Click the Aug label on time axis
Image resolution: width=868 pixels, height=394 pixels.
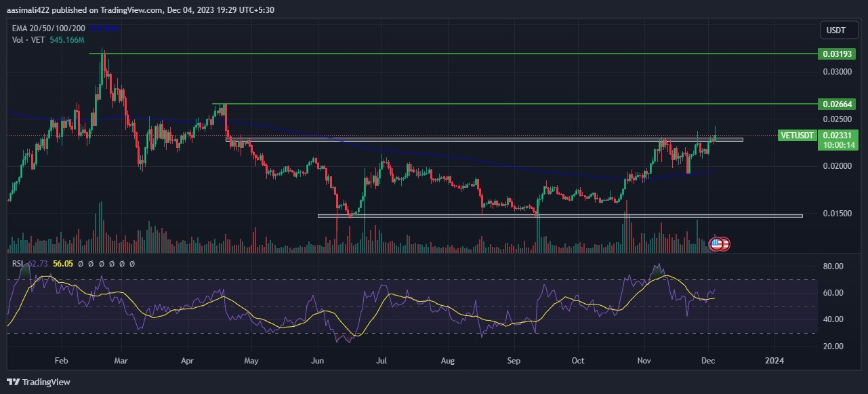click(447, 361)
